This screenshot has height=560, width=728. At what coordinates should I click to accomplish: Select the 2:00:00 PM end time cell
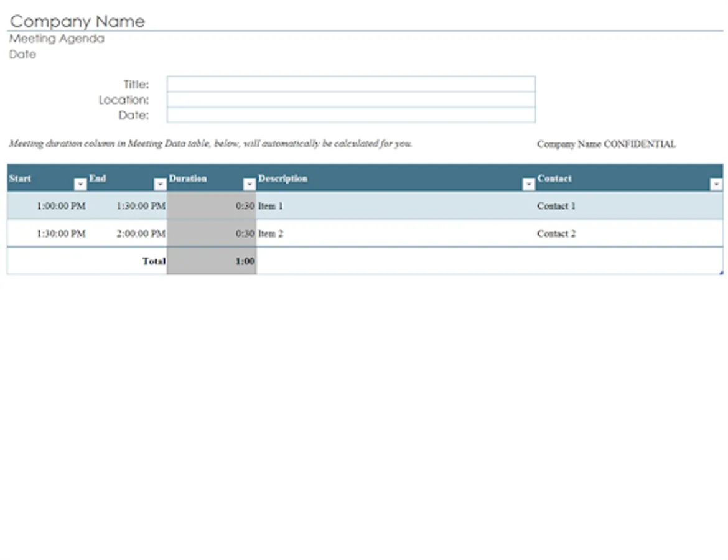[127, 233]
